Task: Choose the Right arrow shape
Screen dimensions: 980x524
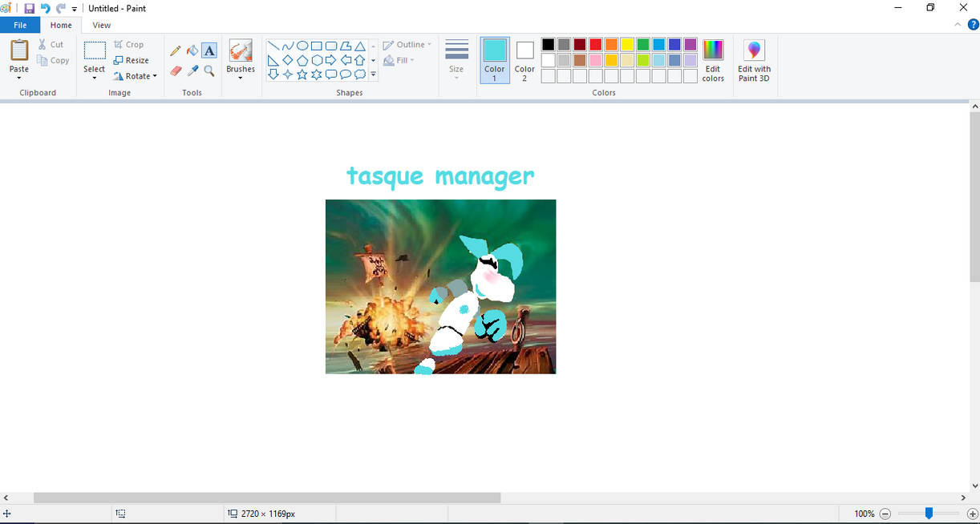Action: [331, 60]
